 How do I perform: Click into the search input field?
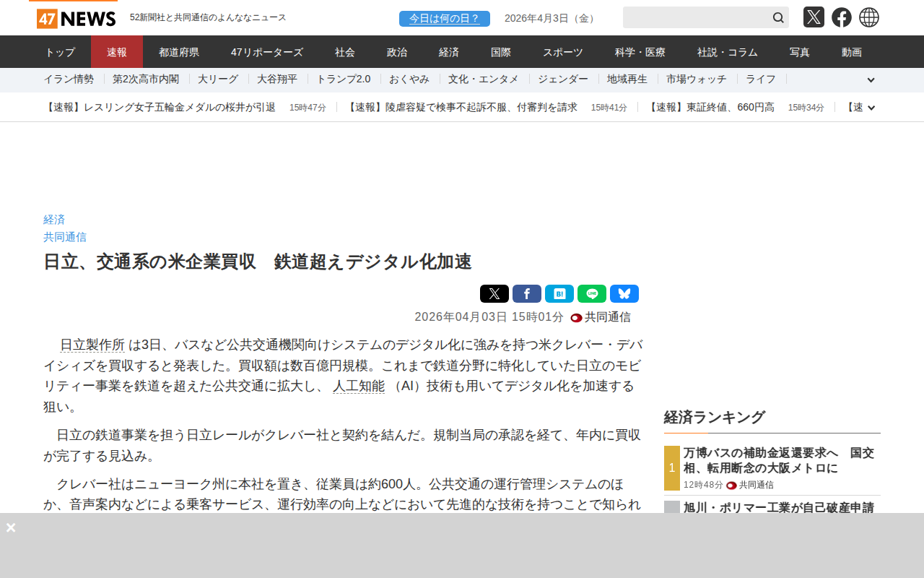click(x=696, y=17)
